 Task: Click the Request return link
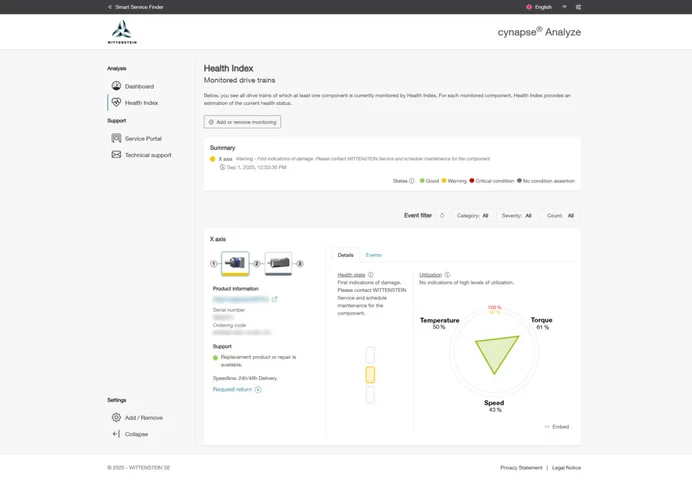click(232, 390)
